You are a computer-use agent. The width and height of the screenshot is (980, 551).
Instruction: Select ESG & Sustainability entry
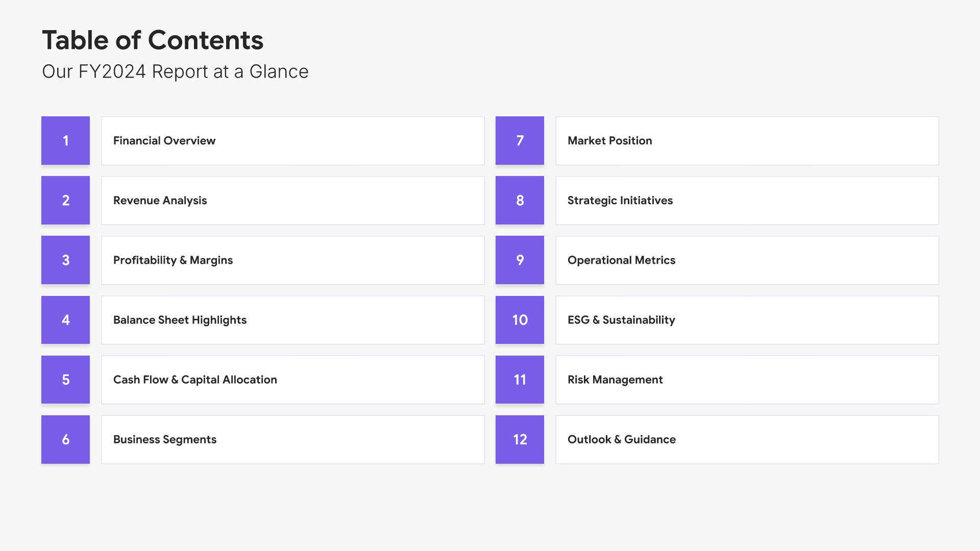(747, 320)
